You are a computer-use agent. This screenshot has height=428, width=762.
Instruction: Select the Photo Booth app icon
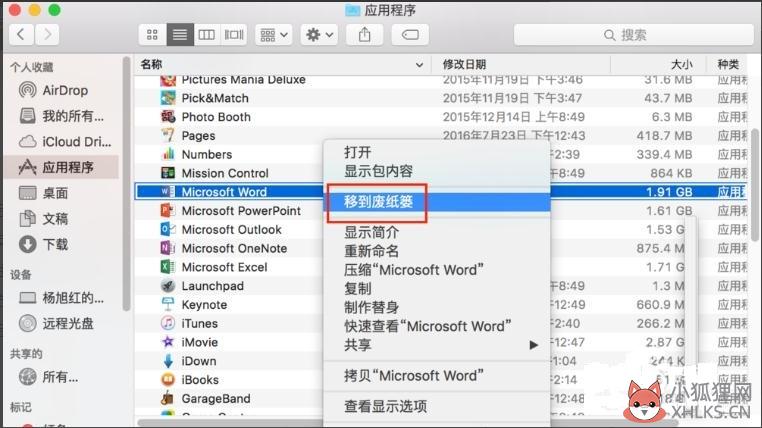pos(168,117)
